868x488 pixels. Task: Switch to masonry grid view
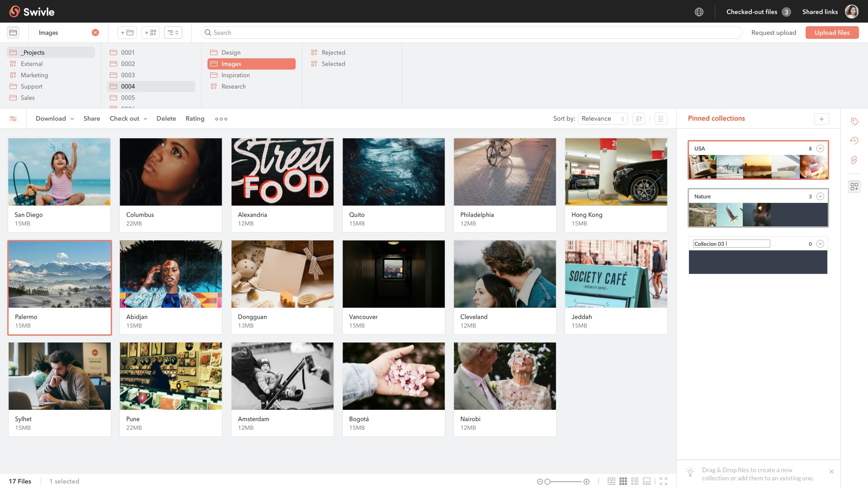tap(611, 481)
